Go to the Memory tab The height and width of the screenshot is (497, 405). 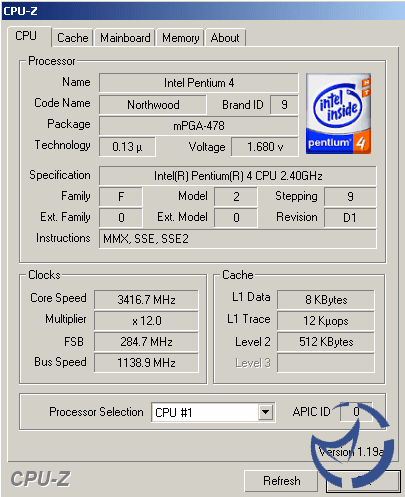[x=180, y=38]
